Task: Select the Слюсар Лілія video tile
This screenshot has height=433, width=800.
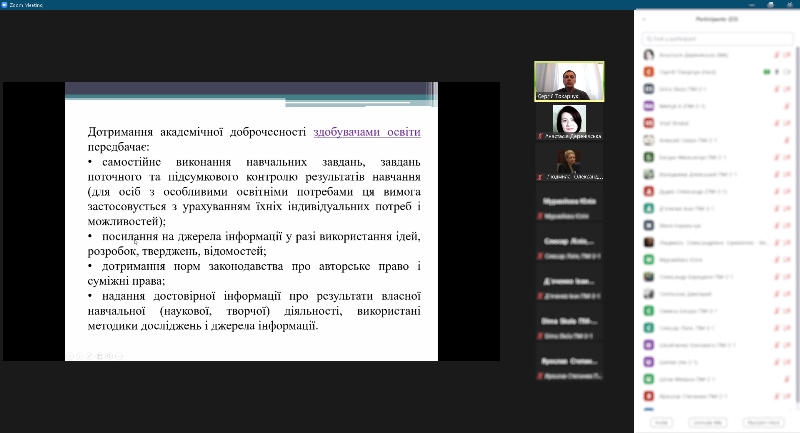Action: [569, 242]
